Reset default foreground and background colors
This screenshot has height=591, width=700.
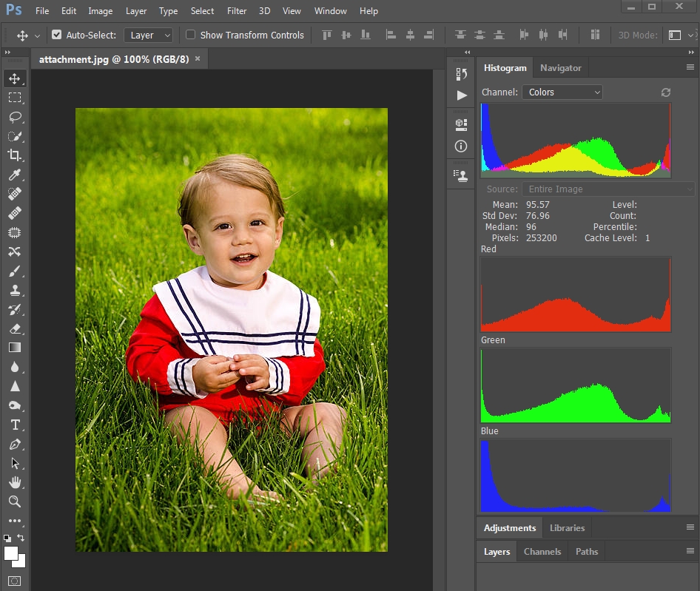point(7,538)
